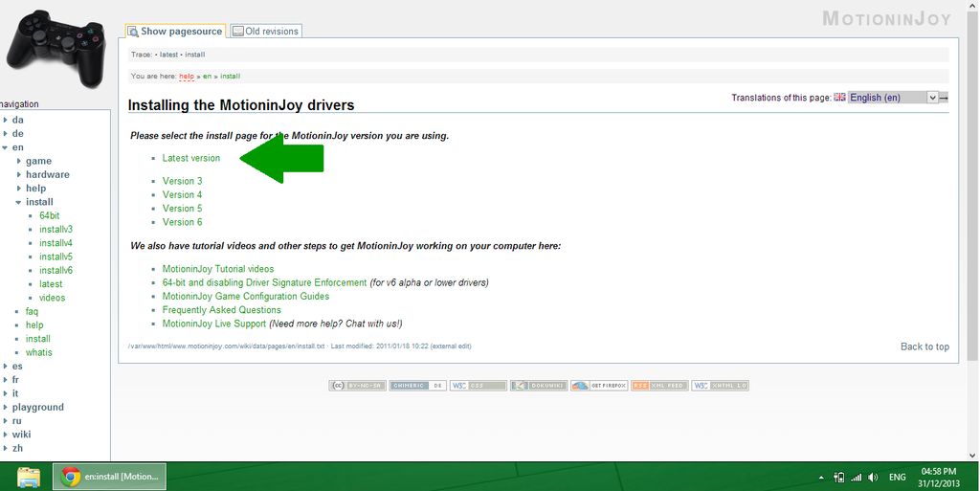
Task: Click the 'en' breadcrumb link
Action: [x=207, y=77]
